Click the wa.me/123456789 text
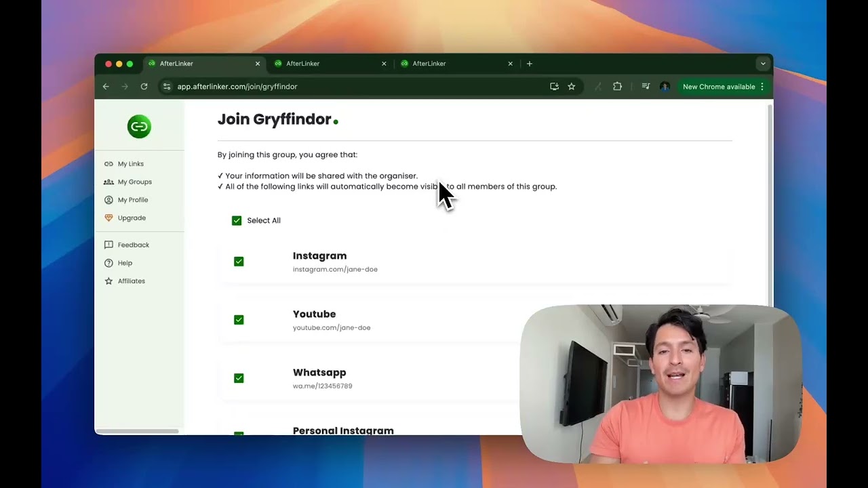Viewport: 868px width, 488px height. pyautogui.click(x=322, y=386)
